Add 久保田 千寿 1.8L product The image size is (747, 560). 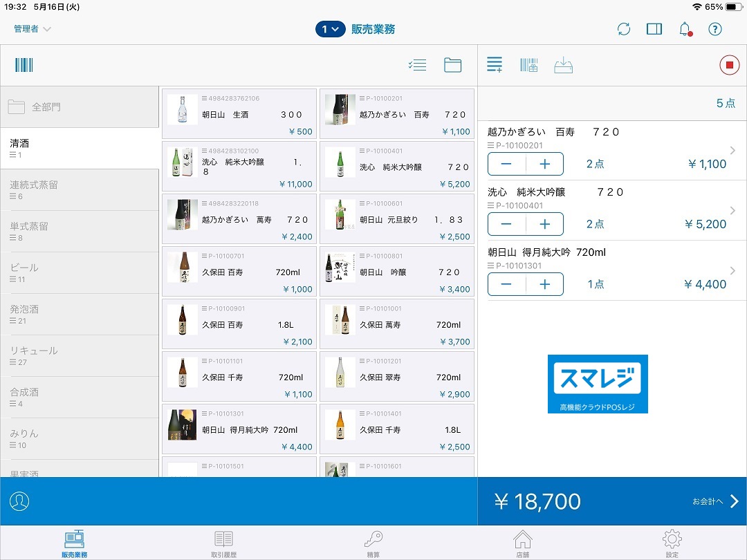[397, 429]
